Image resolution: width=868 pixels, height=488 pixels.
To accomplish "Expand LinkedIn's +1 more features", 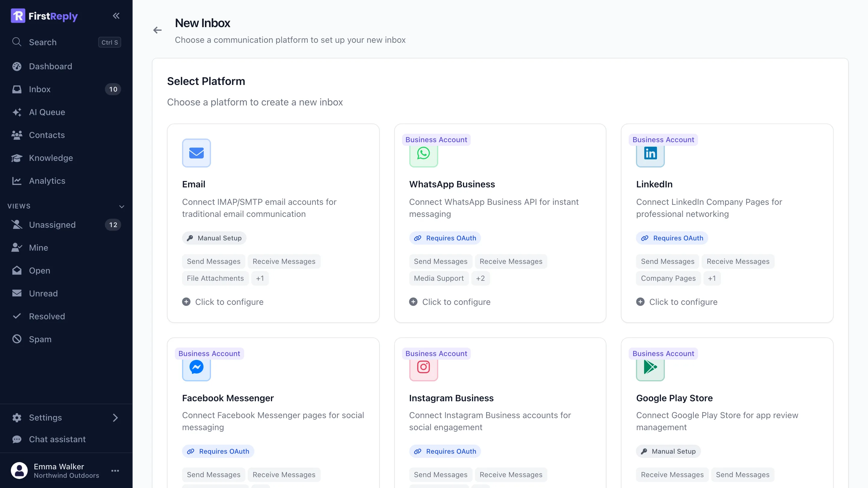I will click(x=712, y=278).
